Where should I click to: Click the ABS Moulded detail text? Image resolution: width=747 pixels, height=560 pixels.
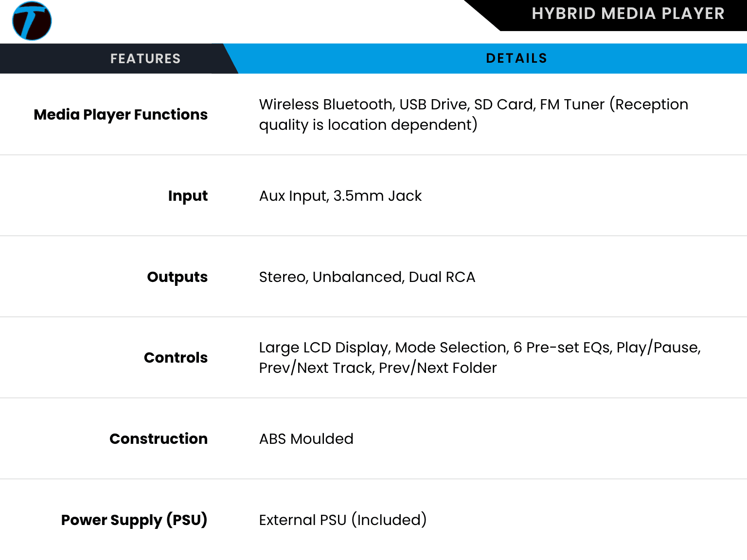(306, 439)
